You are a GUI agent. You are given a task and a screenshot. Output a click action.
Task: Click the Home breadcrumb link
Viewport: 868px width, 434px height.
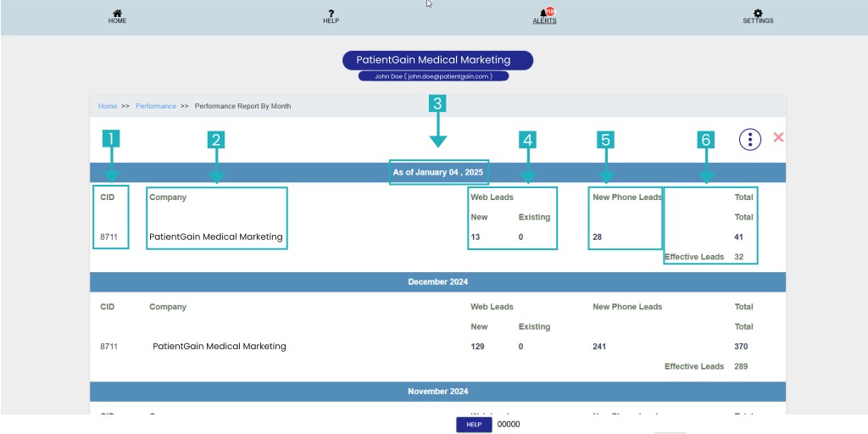(108, 106)
